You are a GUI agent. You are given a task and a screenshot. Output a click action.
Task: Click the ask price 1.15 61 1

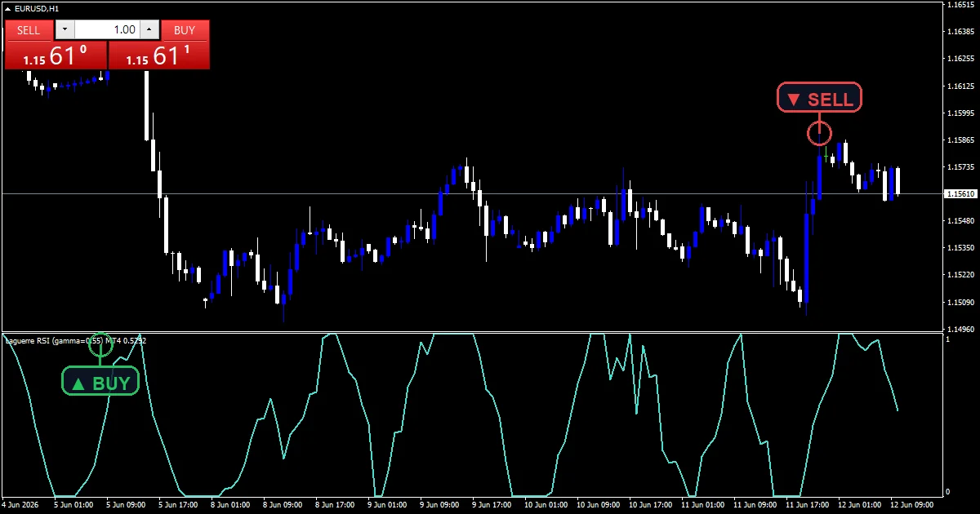158,56
